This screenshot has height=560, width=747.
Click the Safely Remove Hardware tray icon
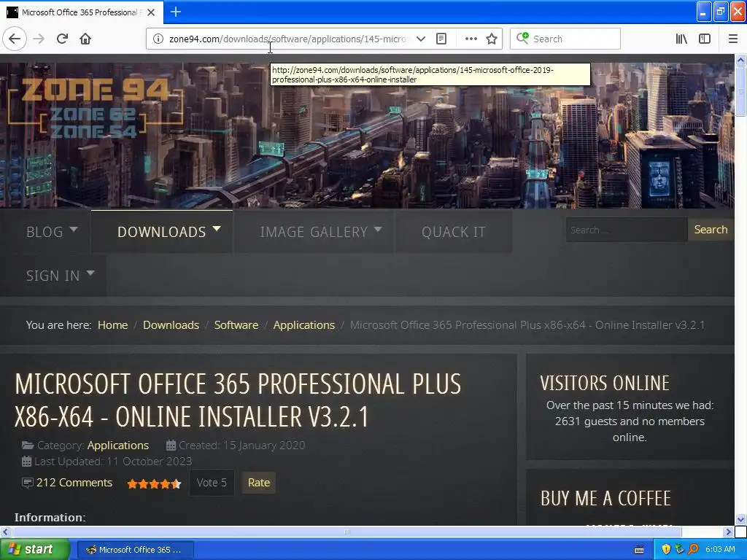(679, 550)
